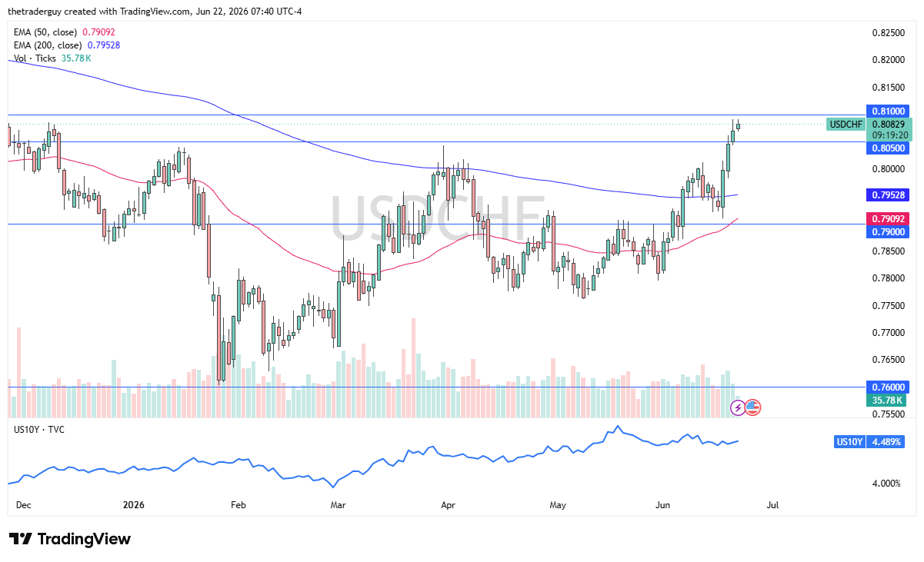Click the 0.77500 price axis label

pyautogui.click(x=888, y=306)
